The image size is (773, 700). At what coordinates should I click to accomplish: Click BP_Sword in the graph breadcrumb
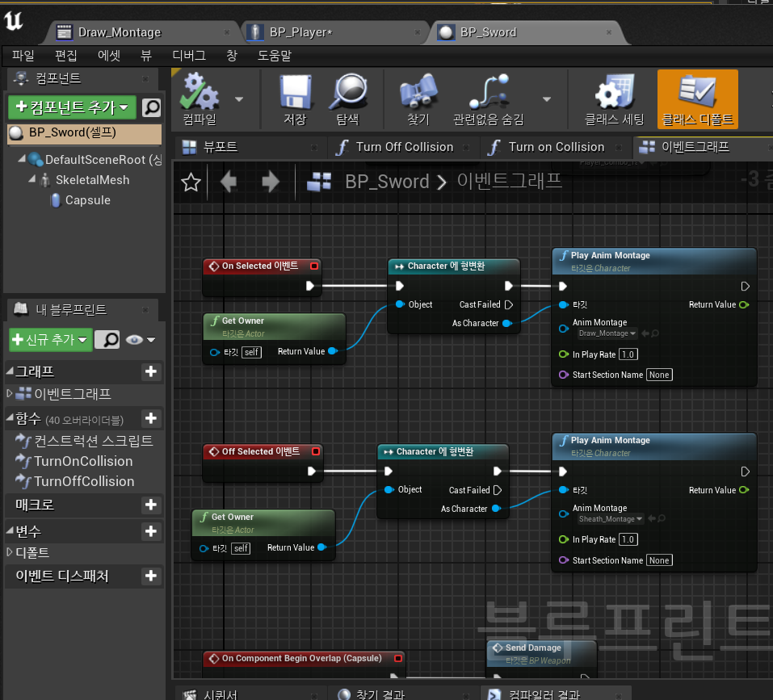click(x=387, y=182)
